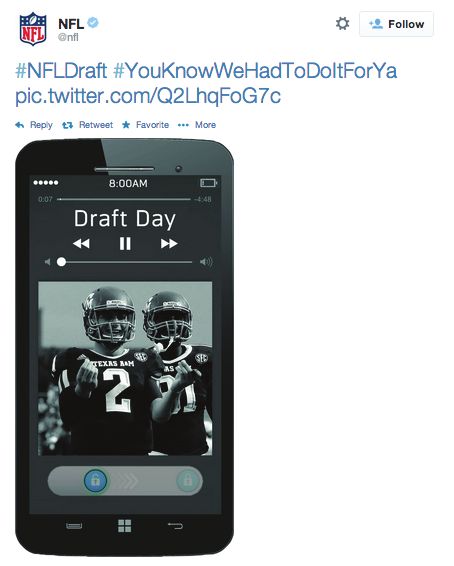Open the NFL shield profile picture
The height and width of the screenshot is (566, 454).
tap(33, 29)
